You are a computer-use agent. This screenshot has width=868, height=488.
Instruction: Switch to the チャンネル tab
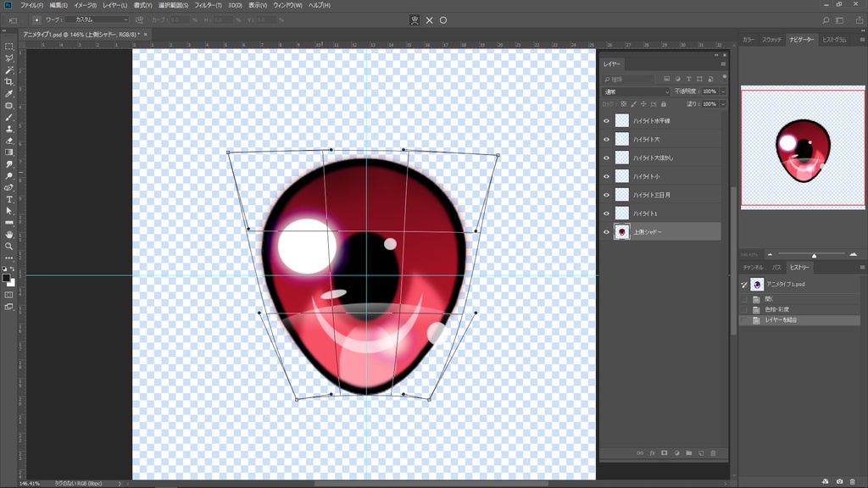[753, 268]
